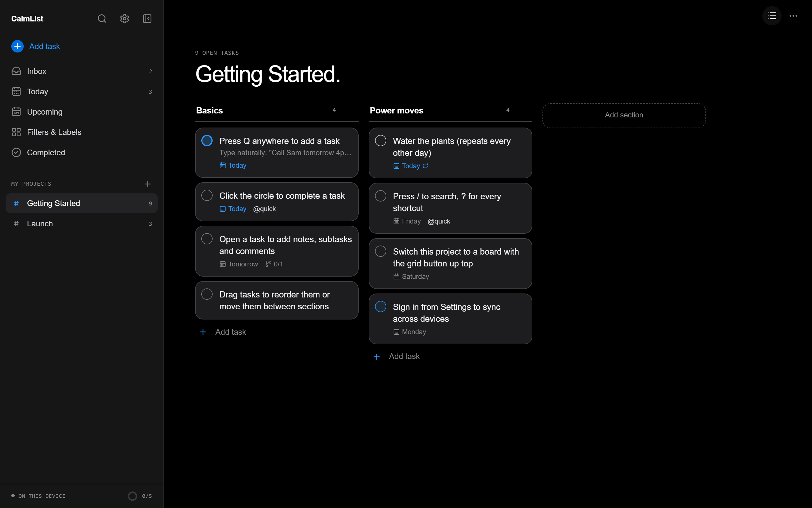The width and height of the screenshot is (812, 508).
Task: Complete the Water the plants task
Action: pos(381,141)
